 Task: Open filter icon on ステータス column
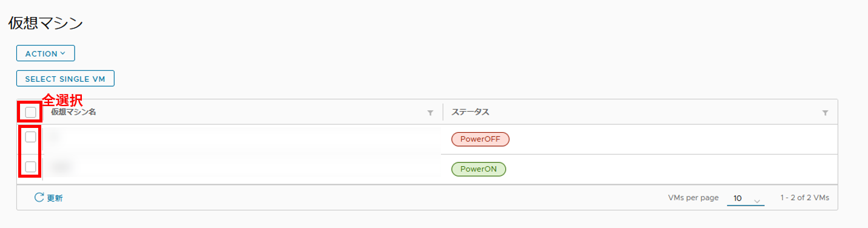pyautogui.click(x=825, y=113)
